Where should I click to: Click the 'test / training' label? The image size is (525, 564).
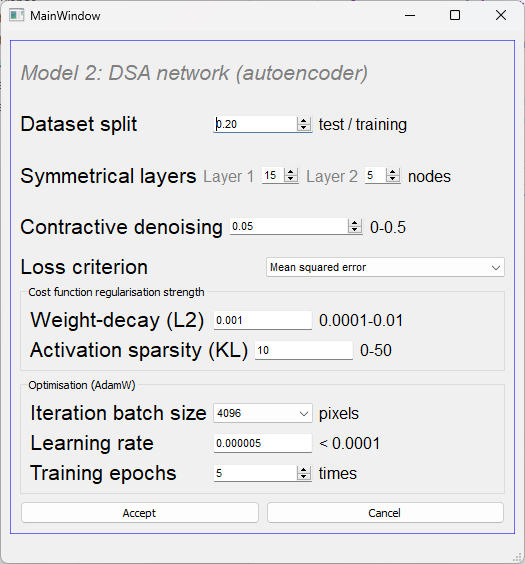[363, 125]
